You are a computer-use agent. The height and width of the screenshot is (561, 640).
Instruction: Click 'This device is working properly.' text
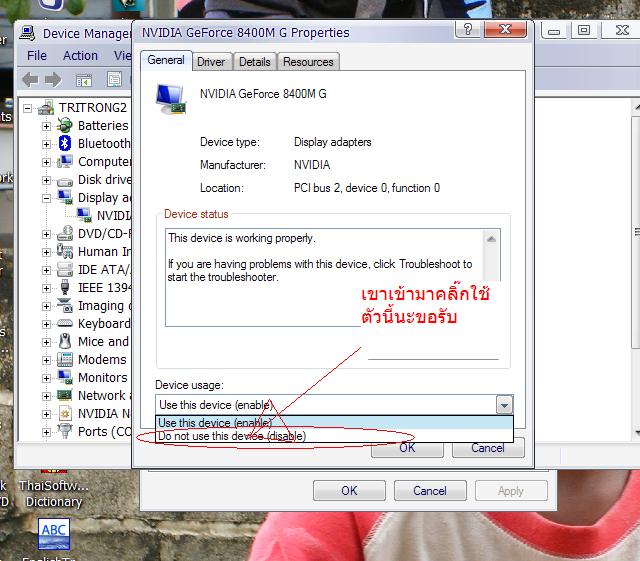[242, 238]
